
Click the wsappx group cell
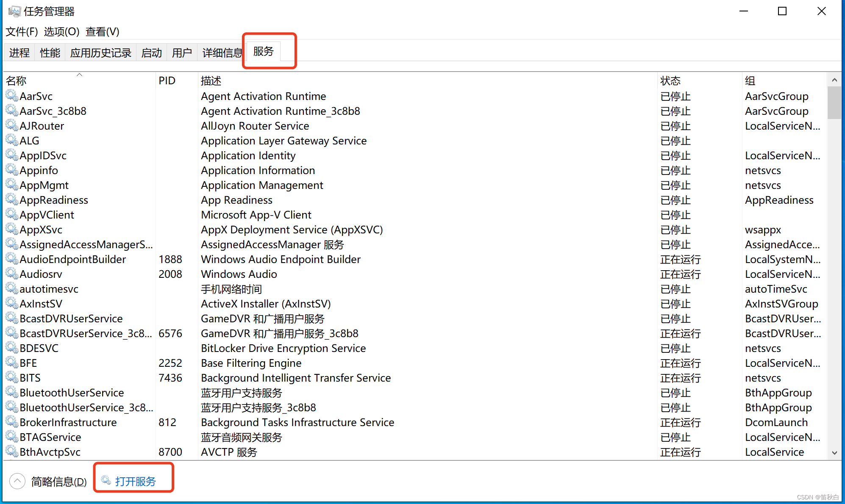pyautogui.click(x=763, y=230)
